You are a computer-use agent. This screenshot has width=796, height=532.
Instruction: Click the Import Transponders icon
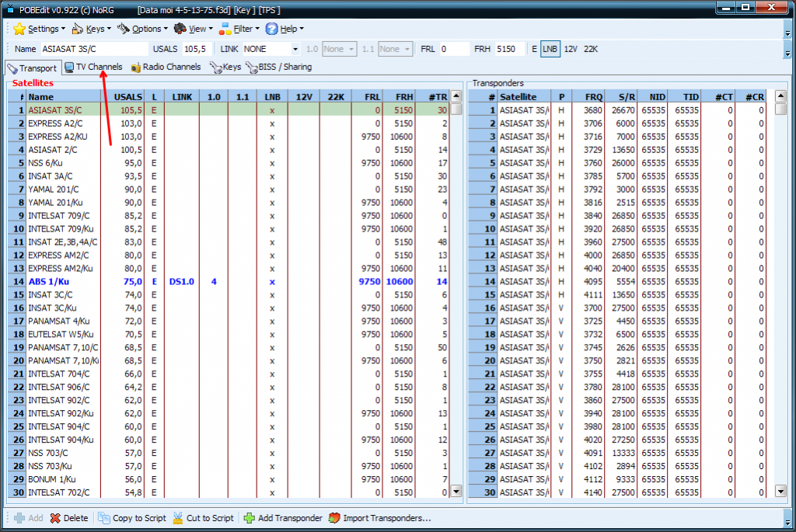[x=334, y=518]
